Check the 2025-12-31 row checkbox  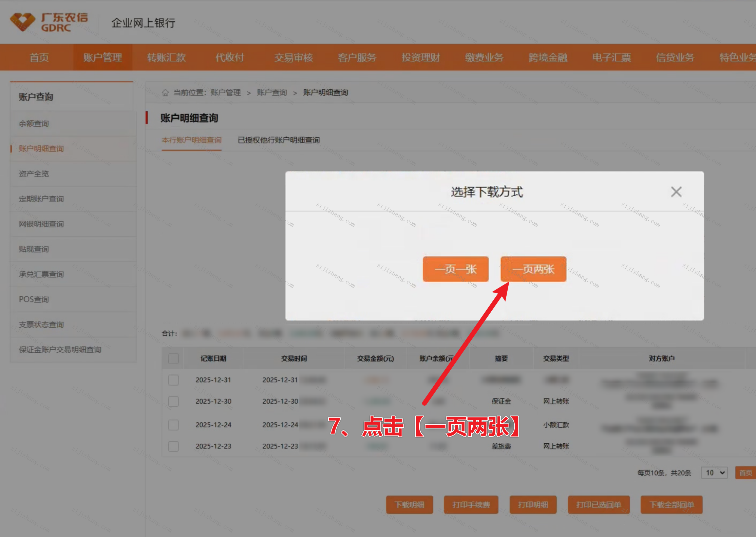point(173,380)
